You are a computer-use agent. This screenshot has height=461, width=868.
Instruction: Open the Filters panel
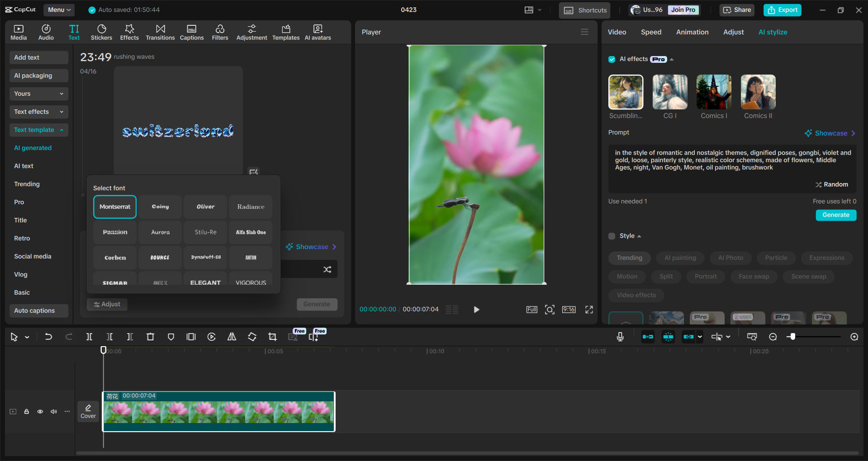click(x=220, y=32)
